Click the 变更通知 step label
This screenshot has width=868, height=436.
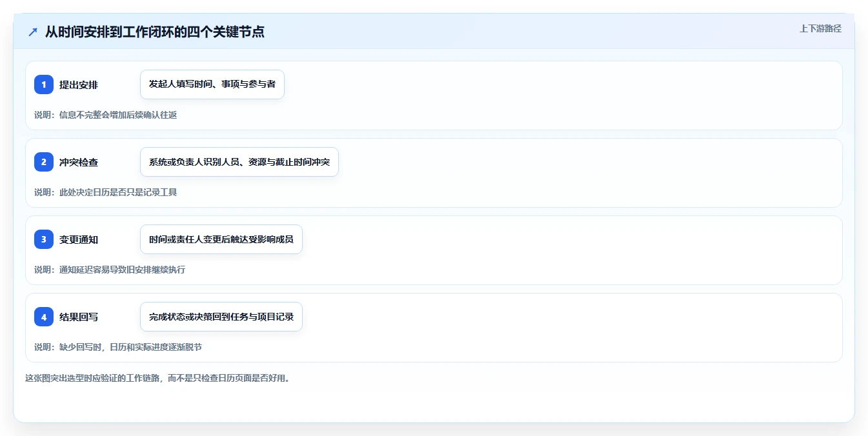tap(79, 239)
